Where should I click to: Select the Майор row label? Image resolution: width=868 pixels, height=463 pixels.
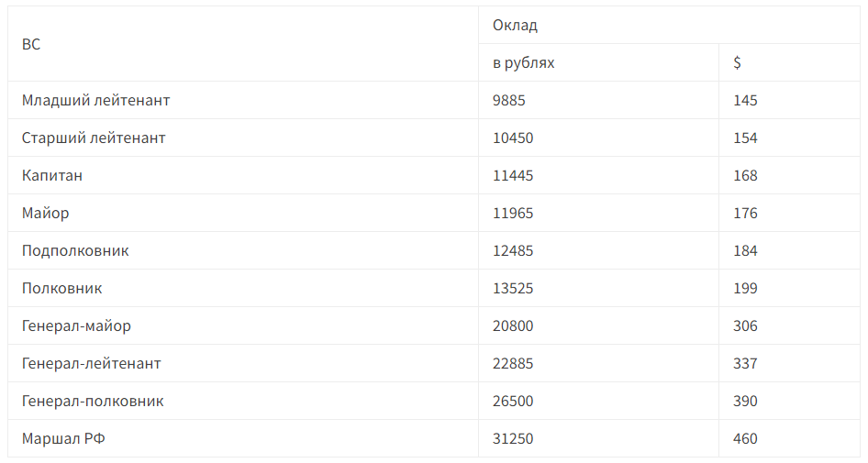pos(46,214)
